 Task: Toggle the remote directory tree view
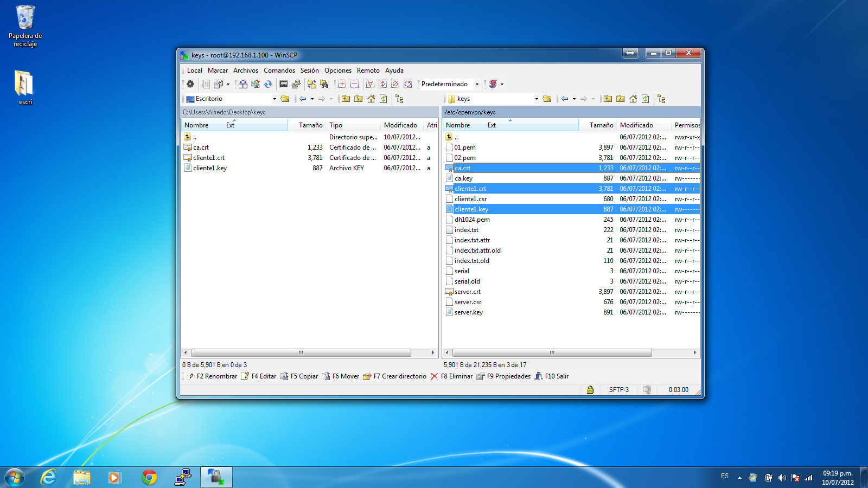click(661, 99)
